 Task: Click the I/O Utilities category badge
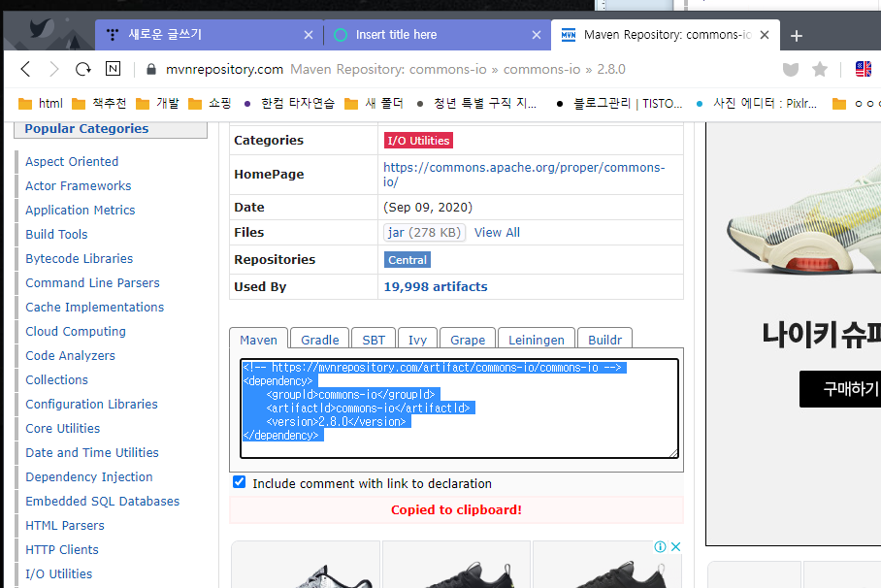pyautogui.click(x=418, y=141)
